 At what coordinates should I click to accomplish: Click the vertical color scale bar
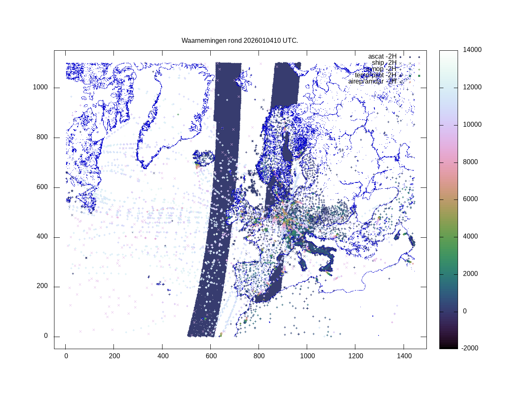coord(448,199)
